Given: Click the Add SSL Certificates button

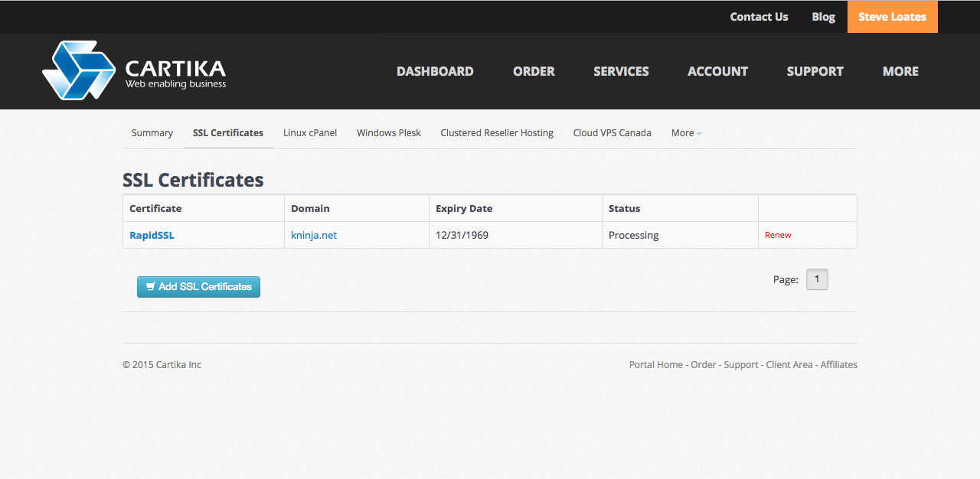Looking at the screenshot, I should [x=198, y=287].
